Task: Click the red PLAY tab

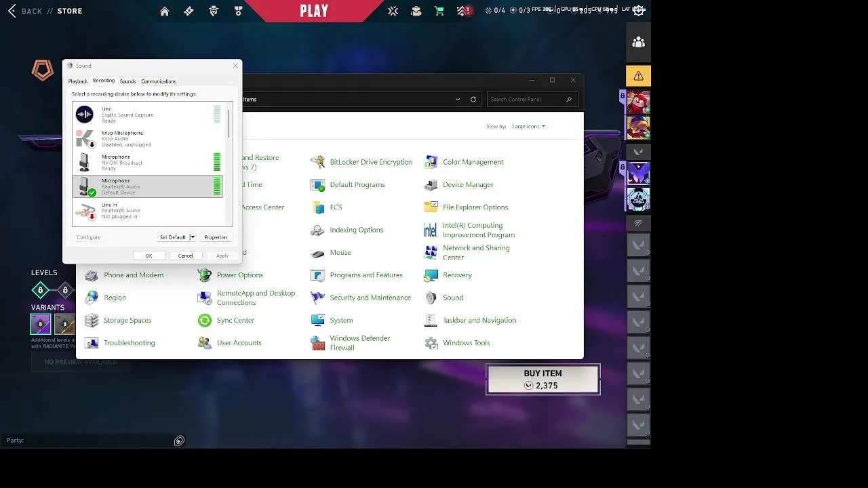Action: pyautogui.click(x=314, y=11)
